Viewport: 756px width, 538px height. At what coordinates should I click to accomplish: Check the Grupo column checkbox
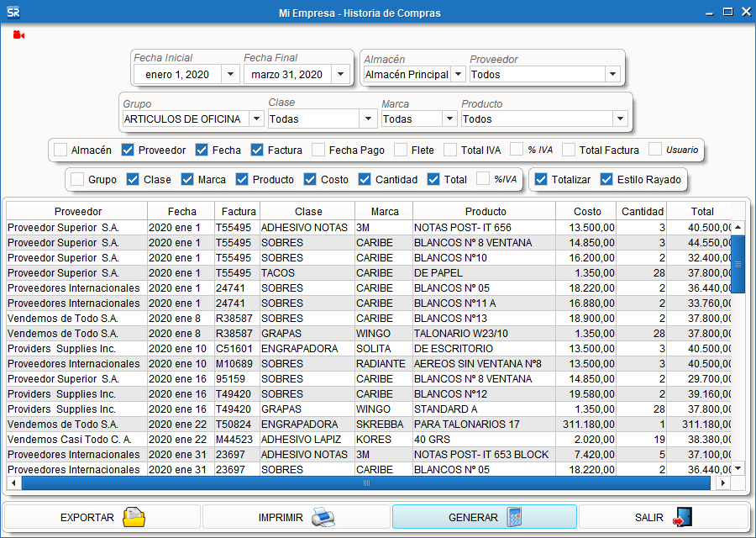(x=77, y=180)
